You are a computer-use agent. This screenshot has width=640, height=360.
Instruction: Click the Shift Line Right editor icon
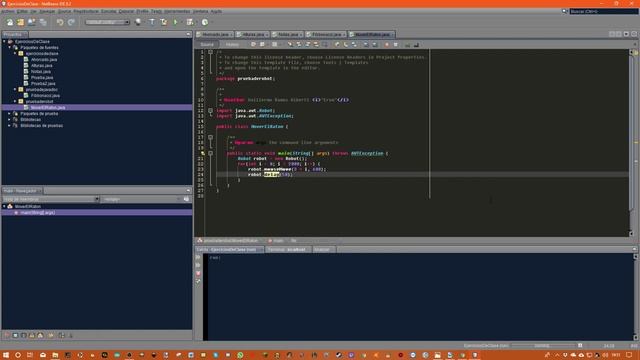click(x=375, y=44)
